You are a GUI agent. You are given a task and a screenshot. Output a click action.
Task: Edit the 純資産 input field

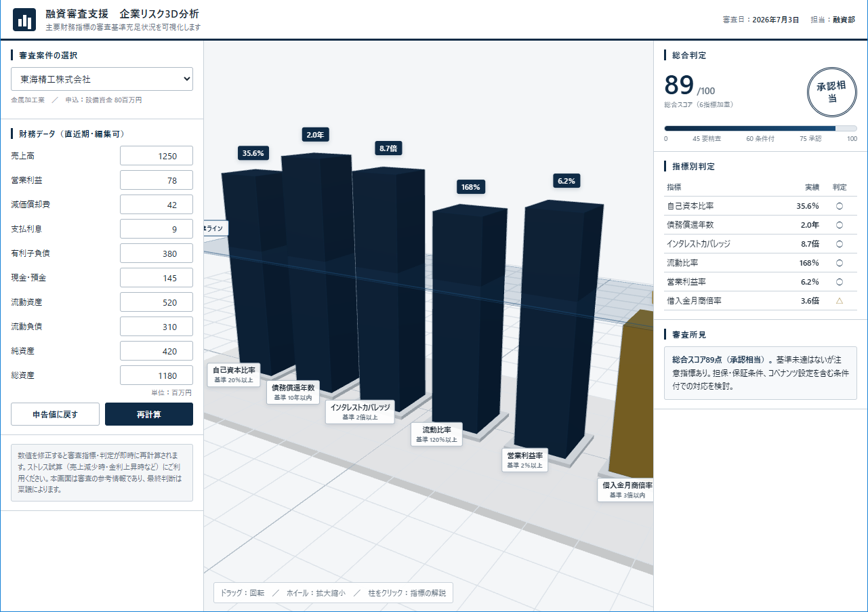click(x=157, y=351)
